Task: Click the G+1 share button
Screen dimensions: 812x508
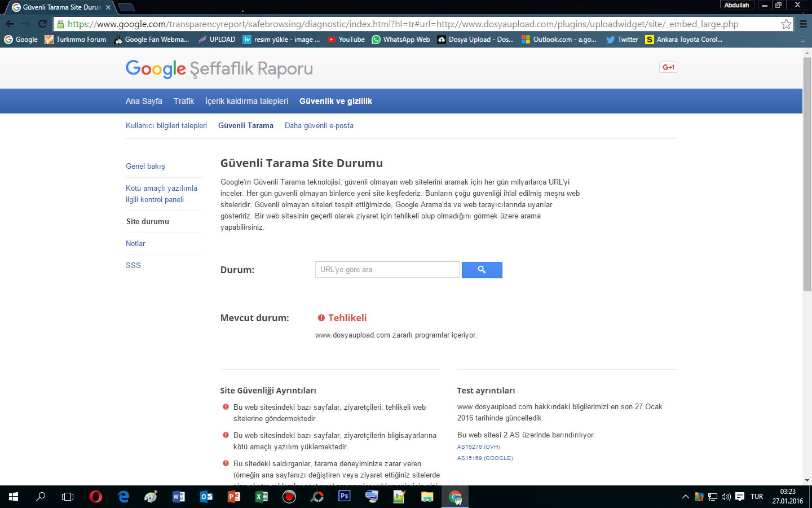Action: [x=668, y=67]
